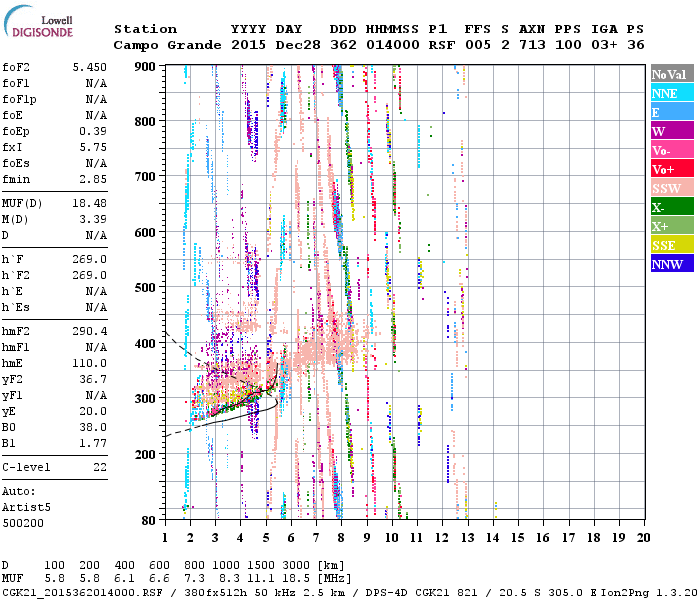Image resolution: width=700 pixels, height=600 pixels.
Task: Click the time value 014000
Action: (x=393, y=45)
